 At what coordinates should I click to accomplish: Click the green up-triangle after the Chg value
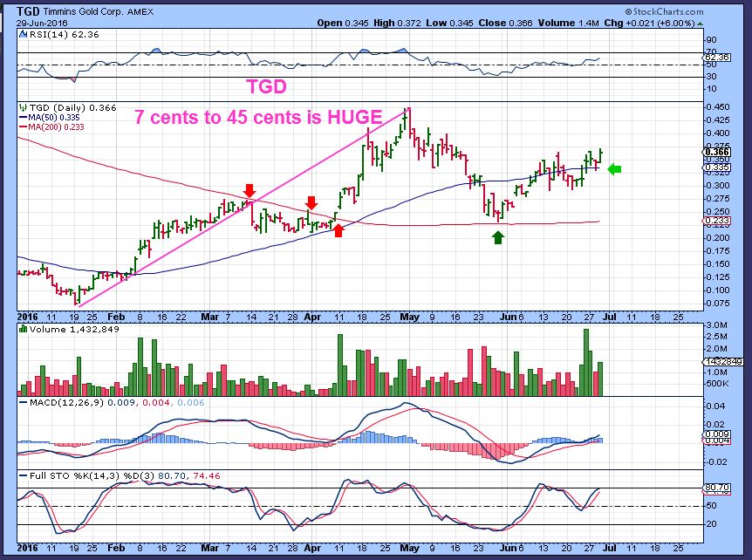(x=701, y=24)
